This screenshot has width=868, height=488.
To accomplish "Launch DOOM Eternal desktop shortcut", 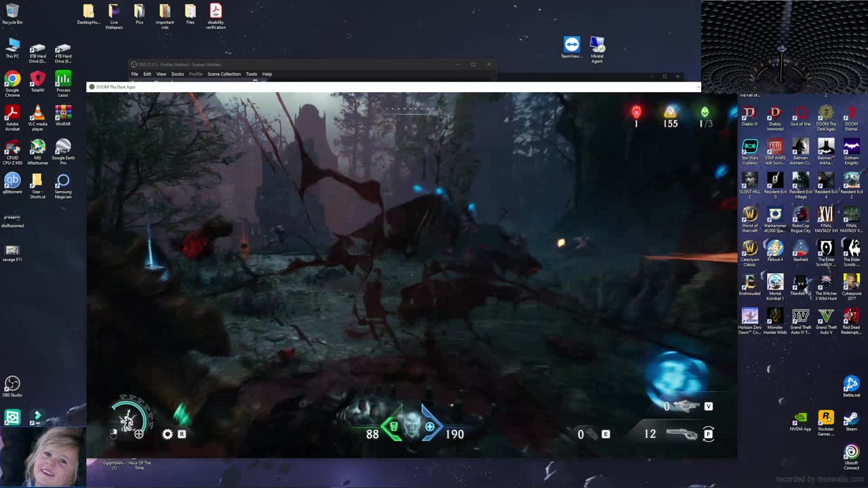I will (851, 118).
